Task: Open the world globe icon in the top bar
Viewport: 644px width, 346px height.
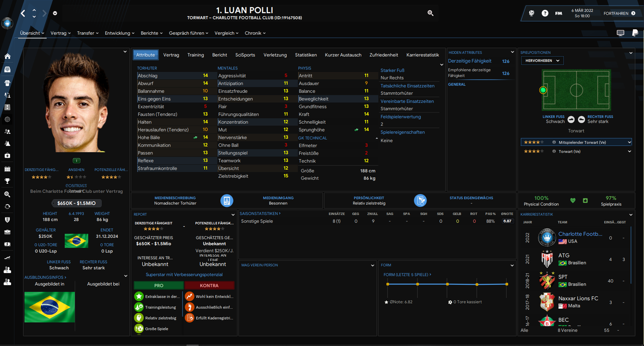Action: [x=531, y=13]
